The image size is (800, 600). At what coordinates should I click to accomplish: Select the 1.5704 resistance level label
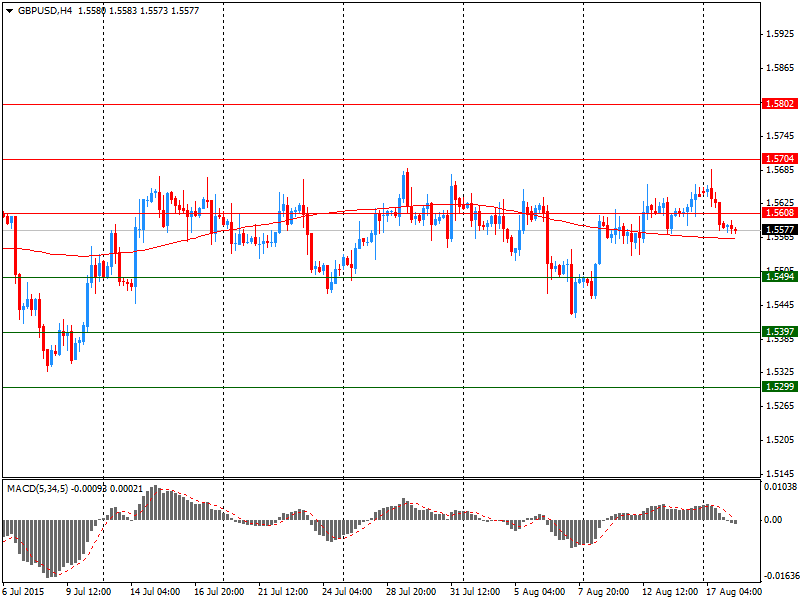click(780, 159)
